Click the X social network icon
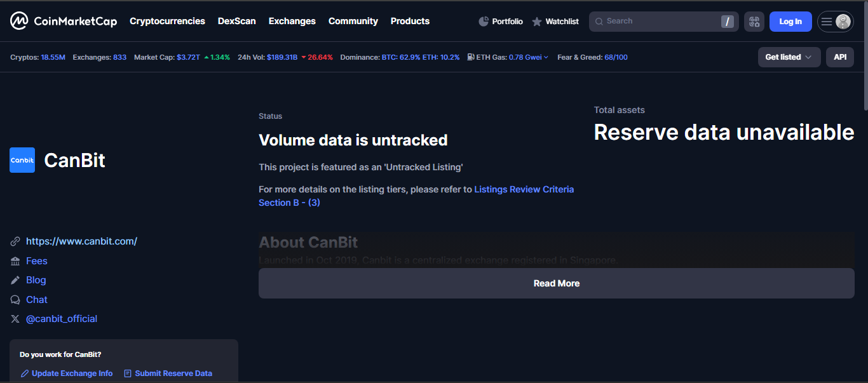Viewport: 868px width, 383px height. pos(15,319)
